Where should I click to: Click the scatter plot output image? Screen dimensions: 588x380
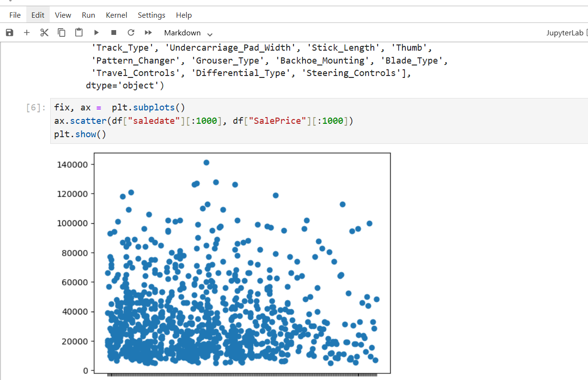[242, 263]
